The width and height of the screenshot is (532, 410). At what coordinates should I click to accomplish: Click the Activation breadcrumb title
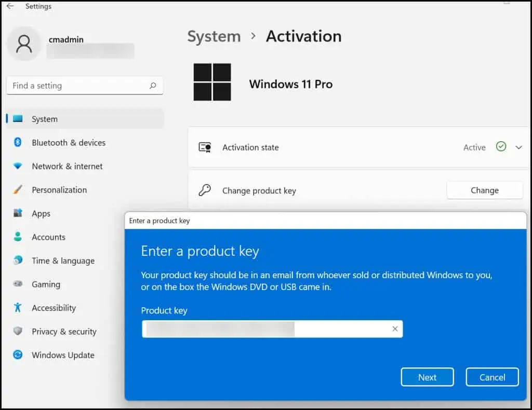tap(303, 36)
